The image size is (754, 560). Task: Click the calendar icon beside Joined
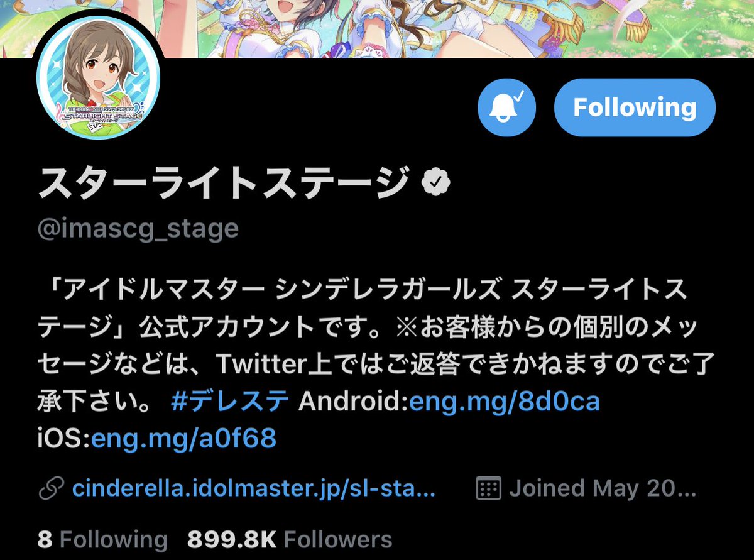pyautogui.click(x=488, y=488)
